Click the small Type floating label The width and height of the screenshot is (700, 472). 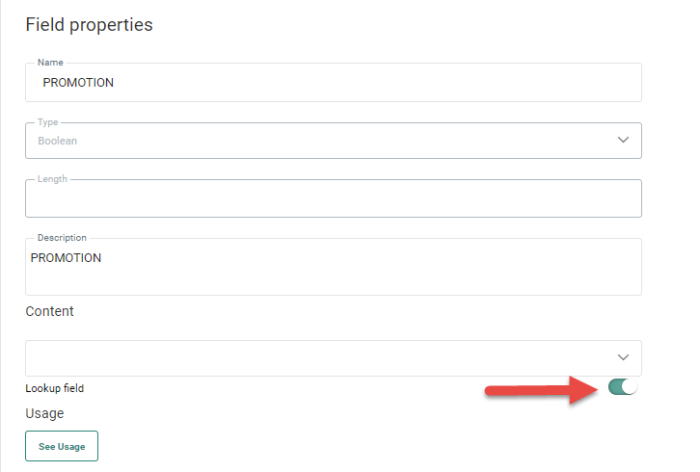click(48, 121)
